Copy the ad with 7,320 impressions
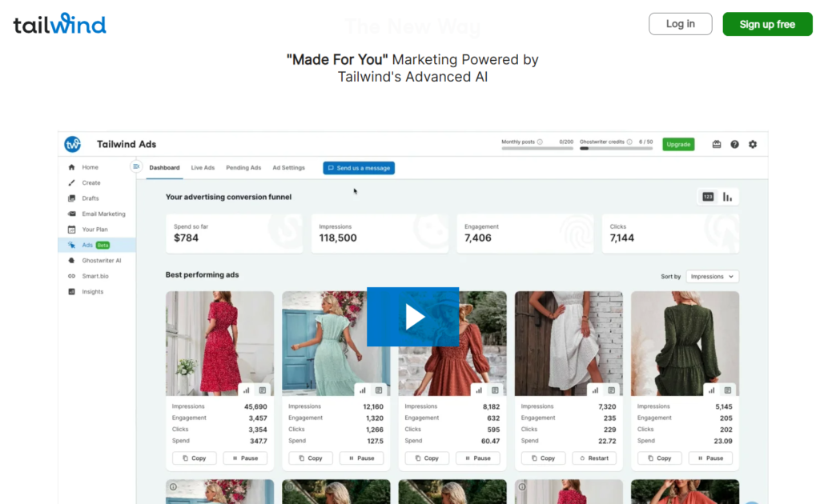Image resolution: width=820 pixels, height=504 pixels. [543, 458]
